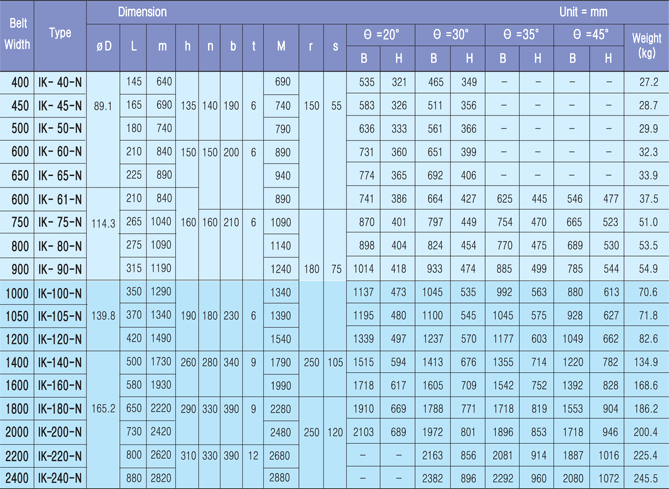Select the 2880 value in M column
Screen dimensions: 669x489
(x=282, y=479)
